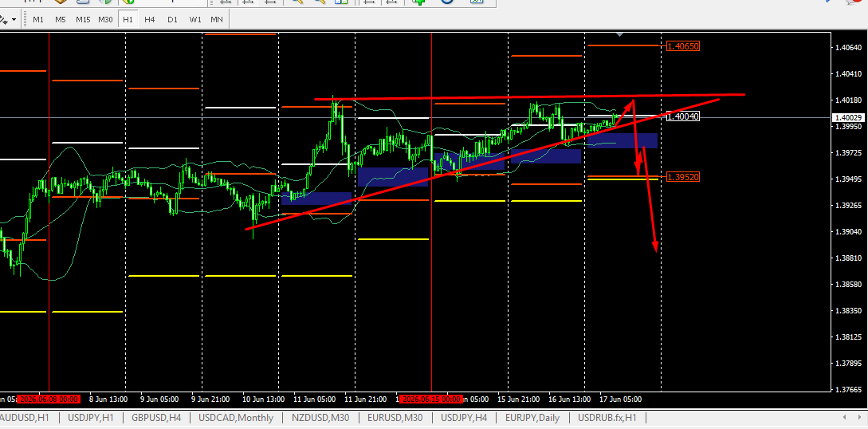Switch to the GBPUSD,H4 chart tab
Viewport: 868px width, 429px height.
pyautogui.click(x=156, y=417)
